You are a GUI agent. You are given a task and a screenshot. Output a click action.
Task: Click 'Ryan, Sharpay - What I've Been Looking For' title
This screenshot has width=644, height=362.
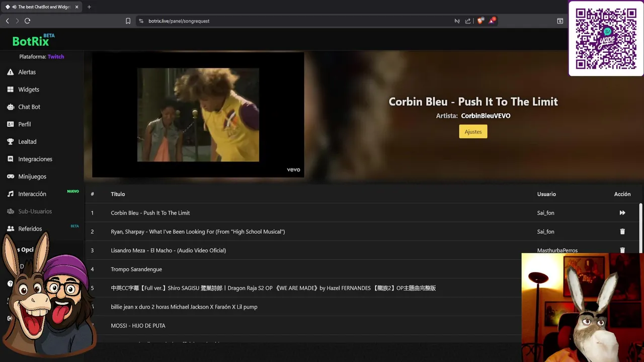(x=198, y=232)
